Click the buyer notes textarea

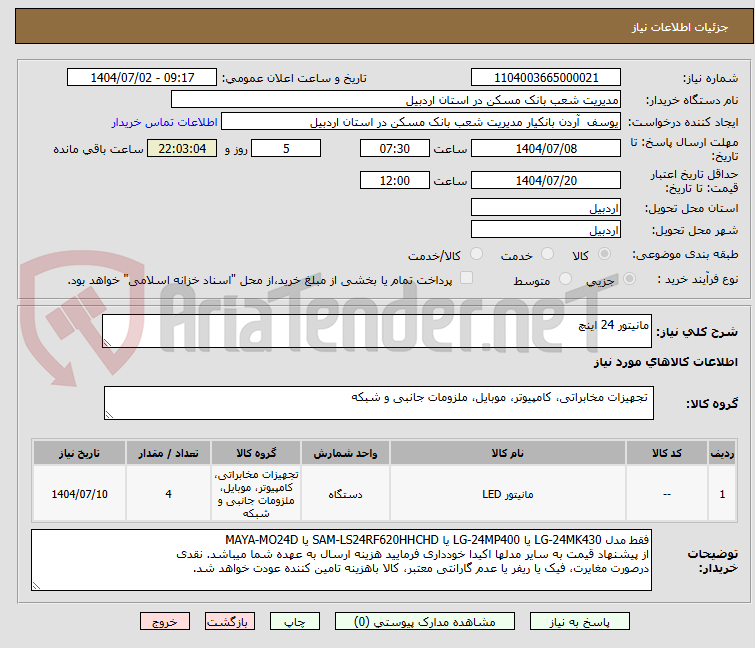[x=341, y=560]
